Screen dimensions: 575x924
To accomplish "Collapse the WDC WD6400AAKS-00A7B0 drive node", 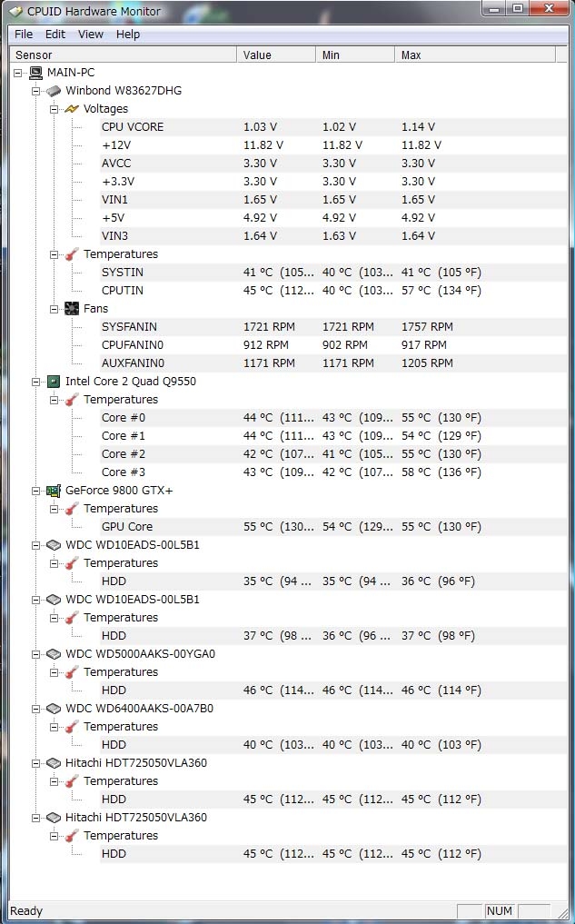I will [x=36, y=709].
